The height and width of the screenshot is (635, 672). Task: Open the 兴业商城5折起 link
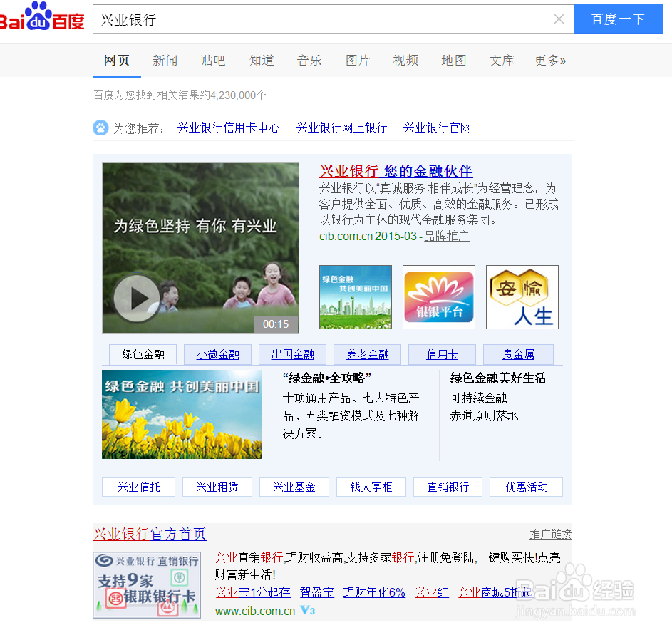tap(495, 592)
